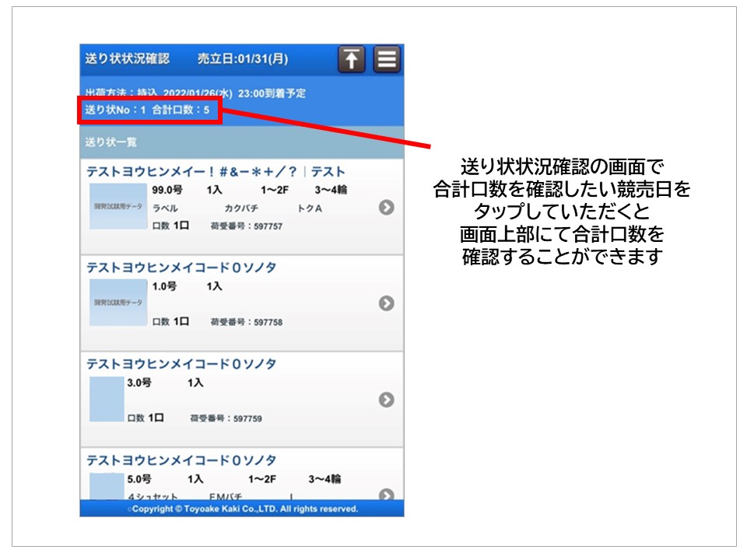Select thumbnail of the 5.0号 item
747x560 pixels.
107,487
